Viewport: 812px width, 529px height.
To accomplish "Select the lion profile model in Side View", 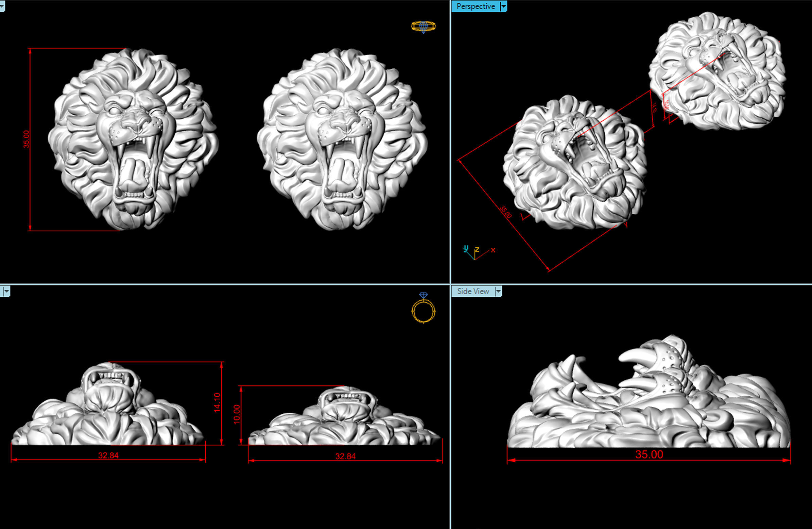I will [649, 391].
